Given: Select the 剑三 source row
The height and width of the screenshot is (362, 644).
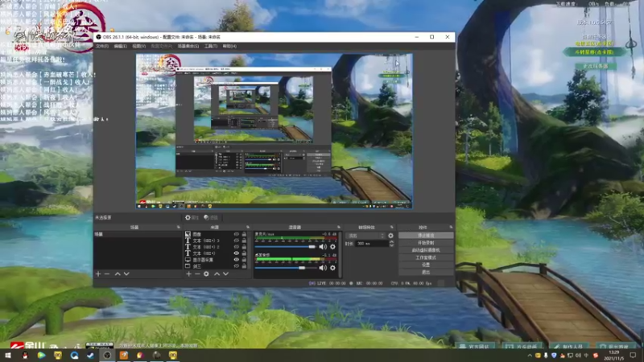Looking at the screenshot, I should click(x=216, y=266).
